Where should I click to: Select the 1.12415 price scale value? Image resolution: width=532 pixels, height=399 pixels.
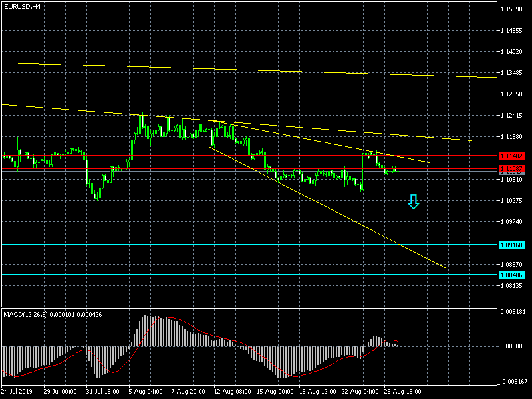pyautogui.click(x=511, y=116)
